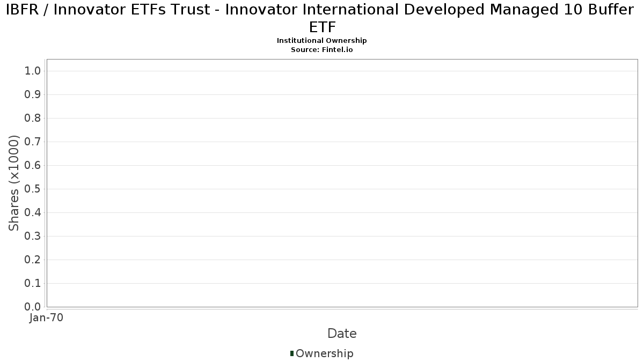Screen dimensions: 644x362
Task: Click the 0.1 y-axis tick label
Action: click(33, 284)
